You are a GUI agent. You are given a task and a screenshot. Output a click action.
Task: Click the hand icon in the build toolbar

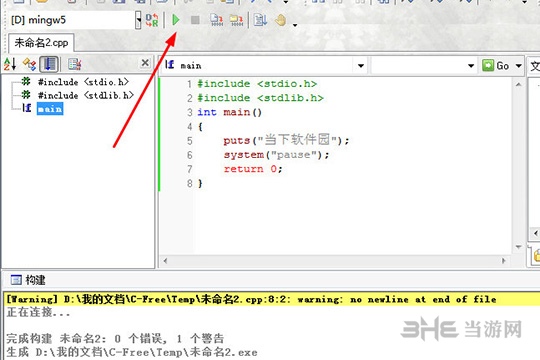(281, 20)
